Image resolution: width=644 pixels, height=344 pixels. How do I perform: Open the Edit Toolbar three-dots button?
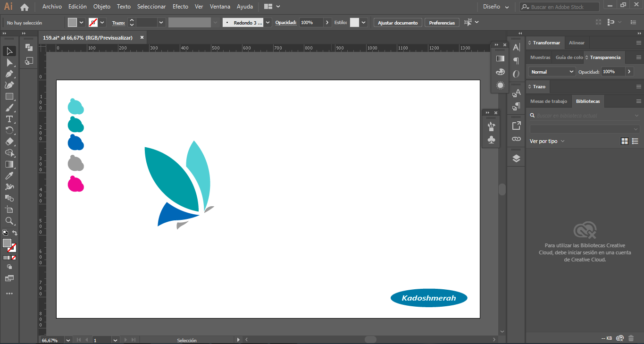tap(9, 294)
